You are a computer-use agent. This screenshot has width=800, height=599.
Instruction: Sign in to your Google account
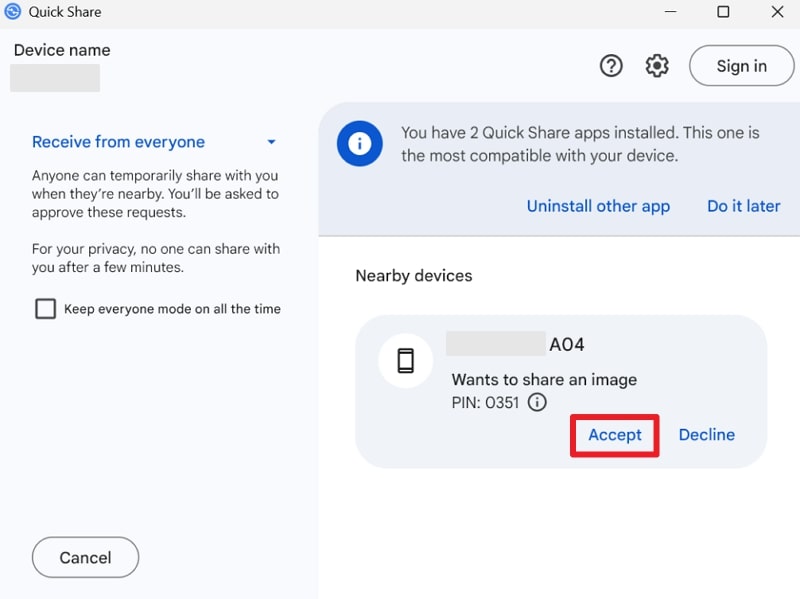pos(741,65)
